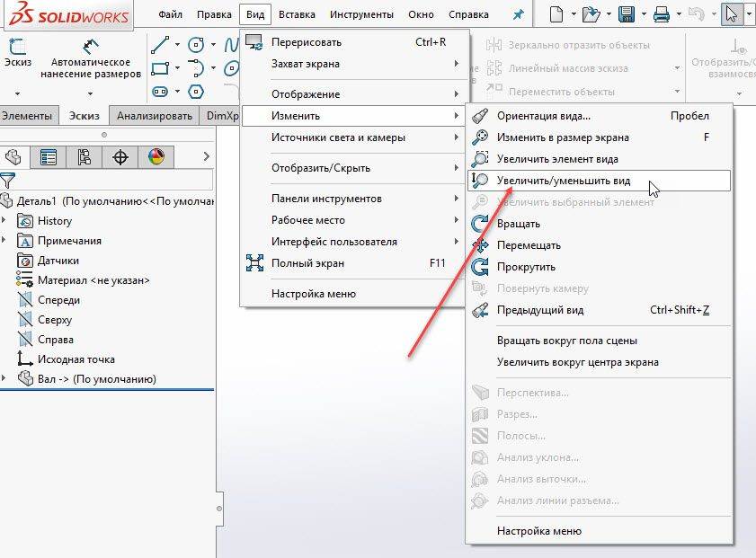Open the FeatureManager design tree tab
The height and width of the screenshot is (558, 756).
tap(13, 156)
